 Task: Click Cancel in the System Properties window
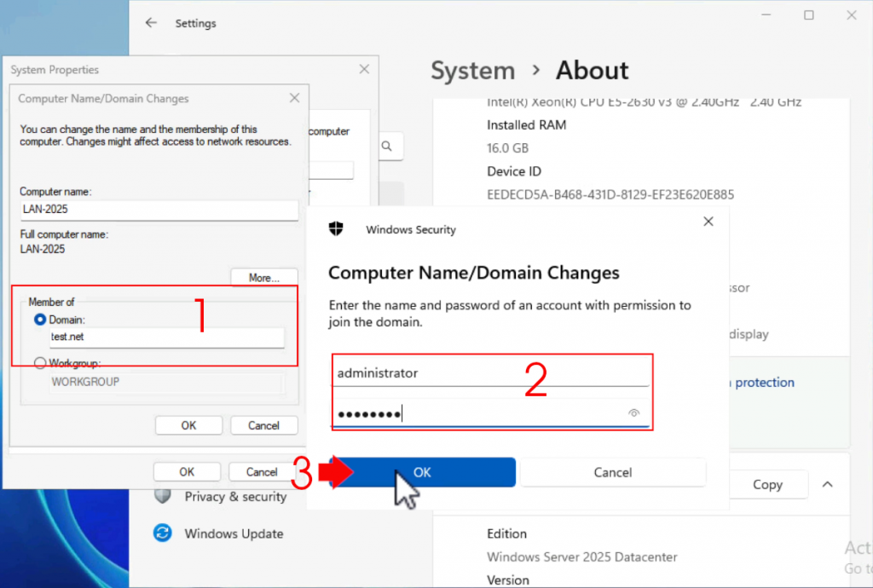263,471
